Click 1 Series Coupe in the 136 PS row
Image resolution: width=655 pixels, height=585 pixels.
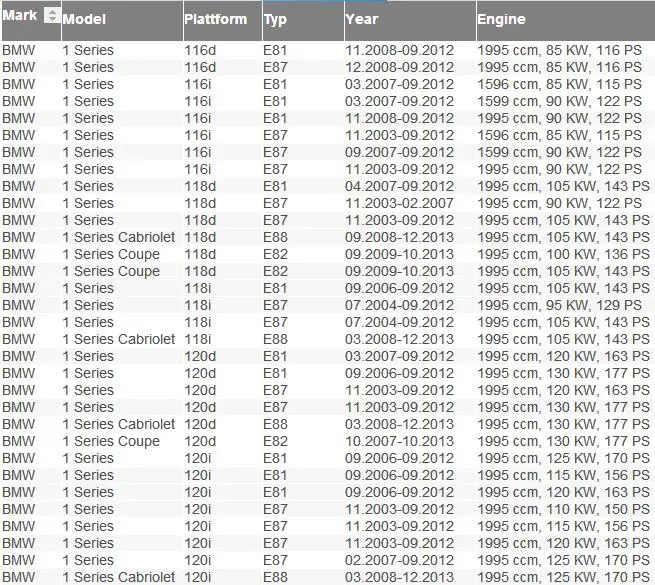(x=111, y=254)
